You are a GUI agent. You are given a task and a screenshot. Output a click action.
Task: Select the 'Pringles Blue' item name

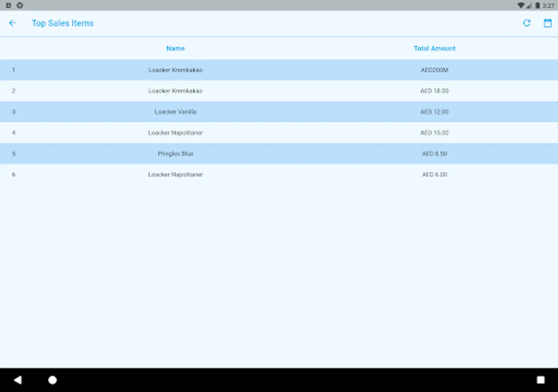pos(175,153)
